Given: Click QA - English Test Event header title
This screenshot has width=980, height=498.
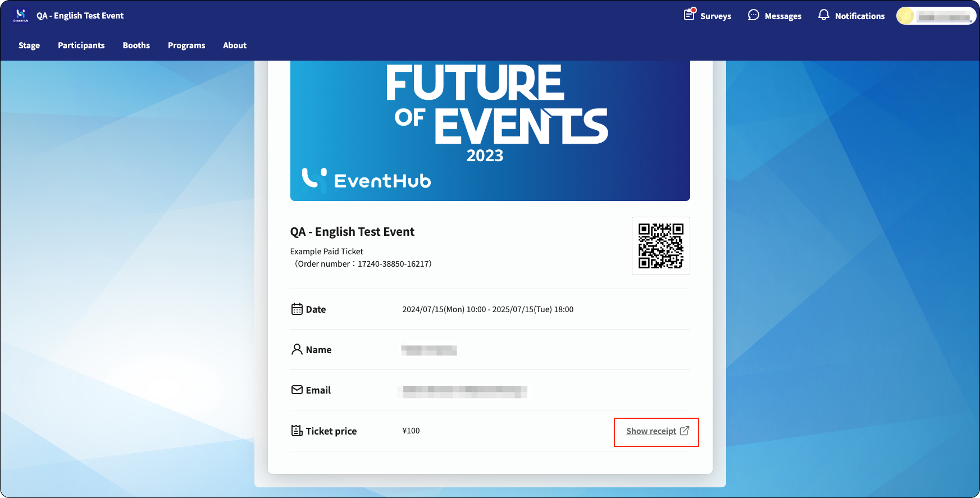Looking at the screenshot, I should click(x=80, y=16).
